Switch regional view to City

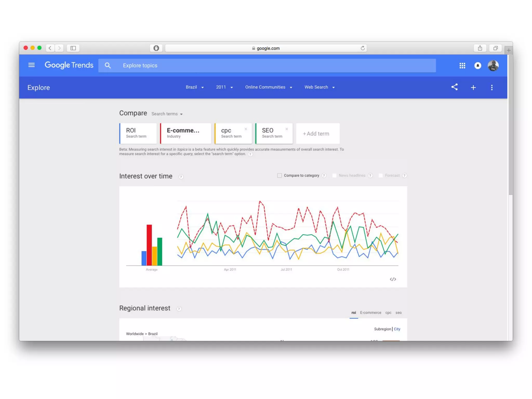[397, 329]
